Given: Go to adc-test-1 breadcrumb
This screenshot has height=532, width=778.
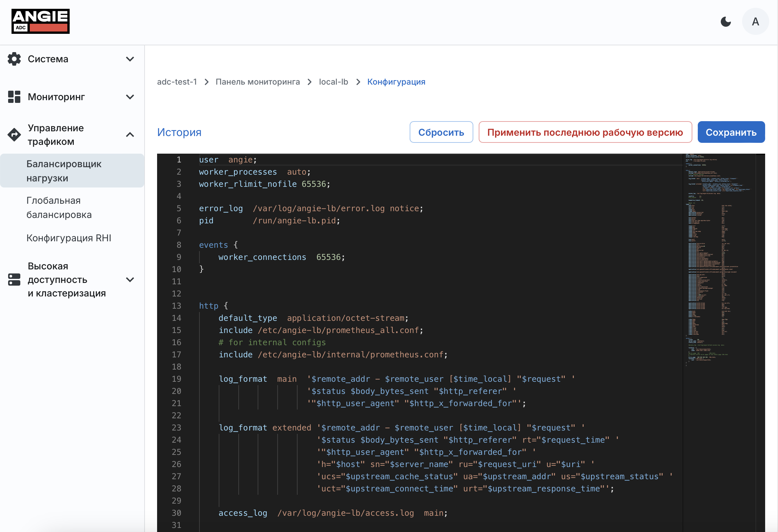Looking at the screenshot, I should 177,82.
